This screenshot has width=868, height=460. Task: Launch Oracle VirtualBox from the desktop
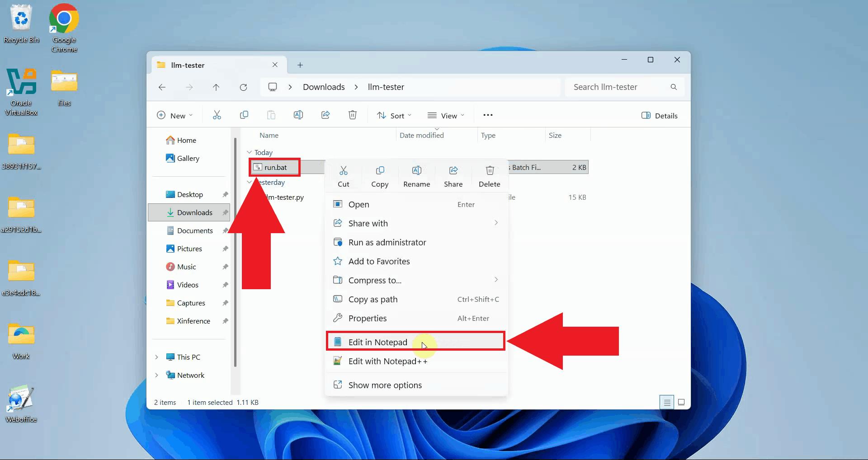pos(21,82)
